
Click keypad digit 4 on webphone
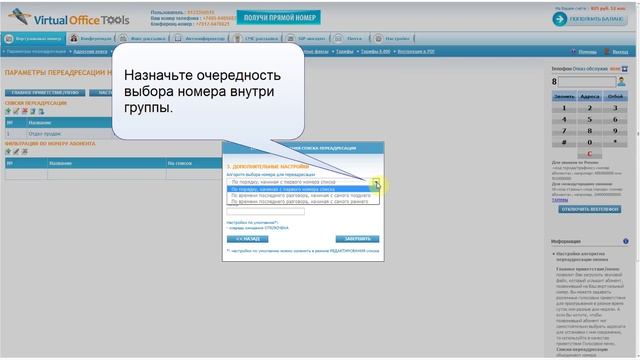point(564,120)
